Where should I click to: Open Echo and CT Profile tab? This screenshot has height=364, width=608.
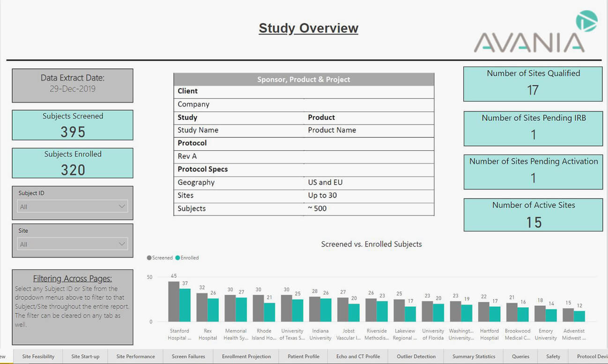tap(358, 357)
